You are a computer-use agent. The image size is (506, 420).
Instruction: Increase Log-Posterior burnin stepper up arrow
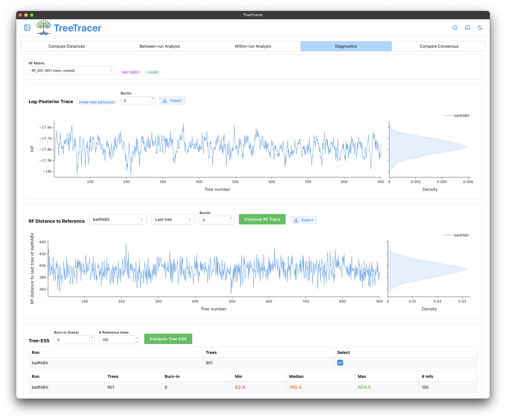tap(153, 98)
